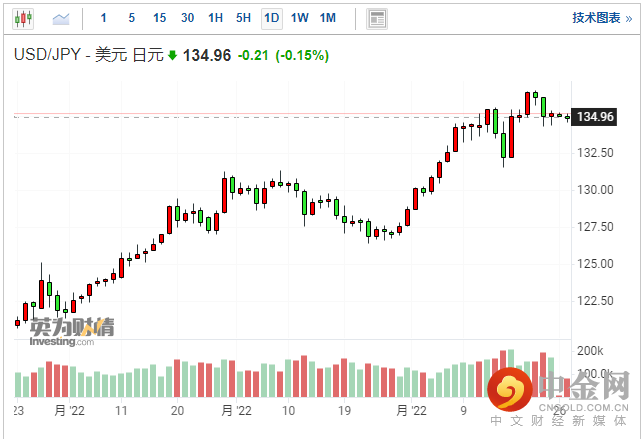
Task: Switch to area chart icon
Action: point(61,18)
